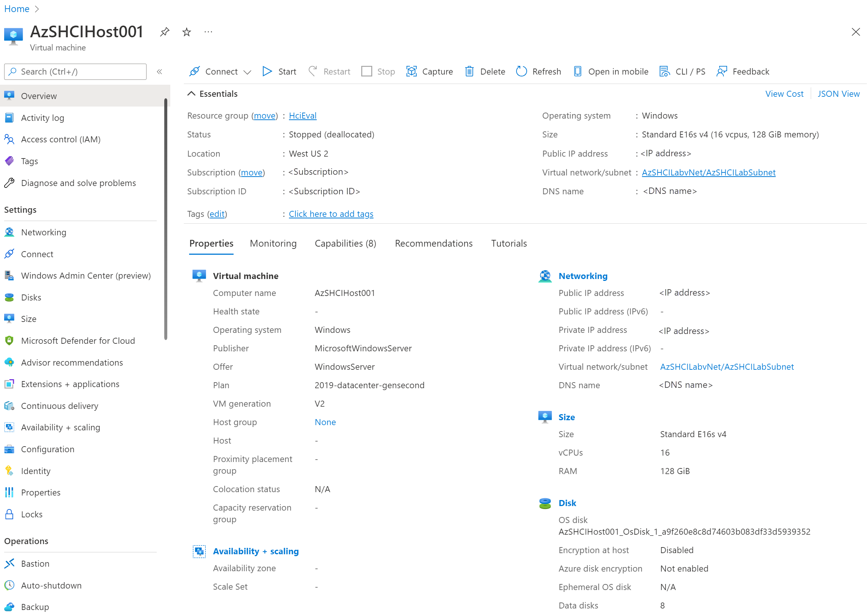Switch to the Monitoring tab
This screenshot has width=868, height=613.
point(274,244)
